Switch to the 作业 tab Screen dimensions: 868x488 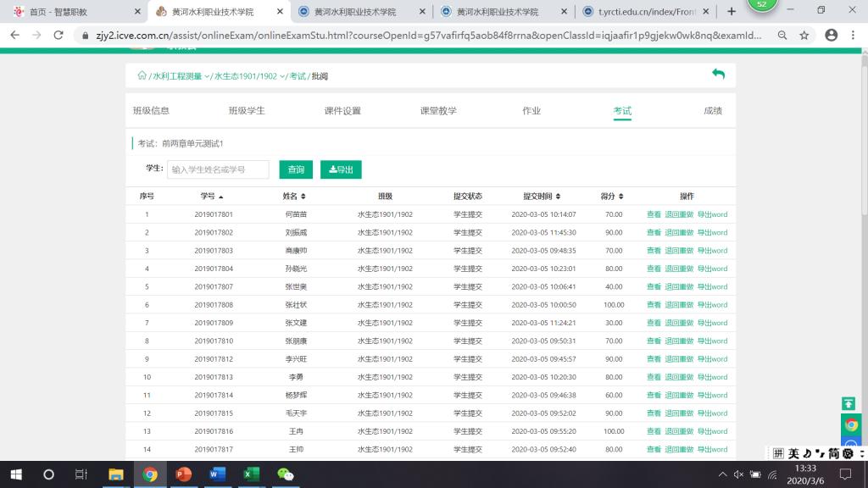531,111
